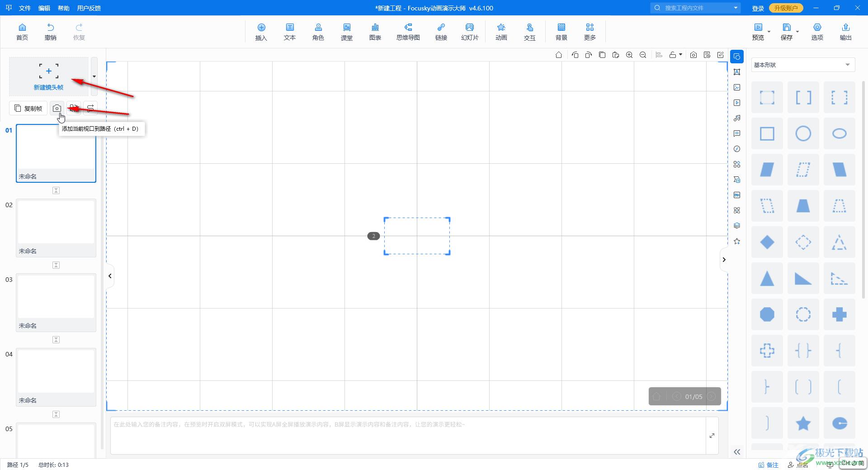The width and height of the screenshot is (868, 470).
Task: Open the text box sidebar icon
Action: 737,72
